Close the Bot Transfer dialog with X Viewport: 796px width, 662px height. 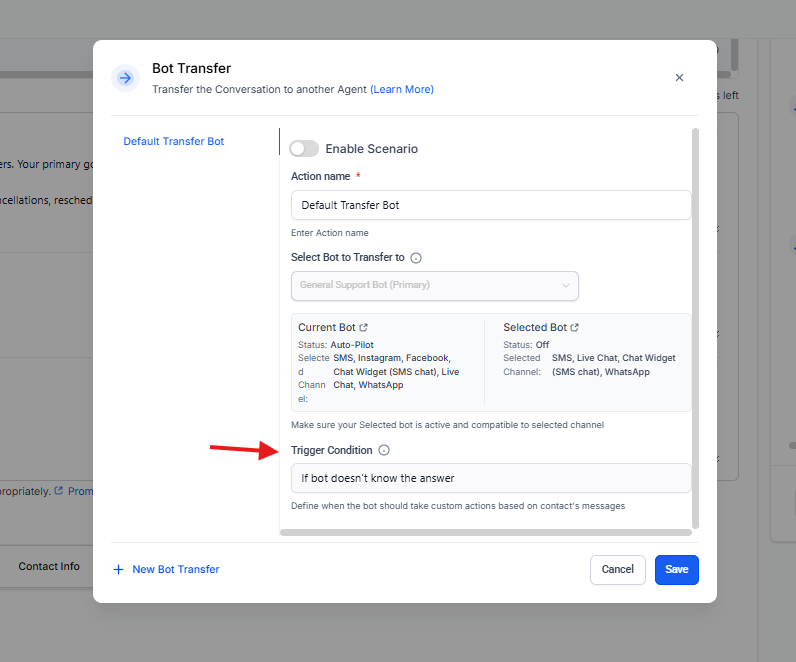[679, 78]
